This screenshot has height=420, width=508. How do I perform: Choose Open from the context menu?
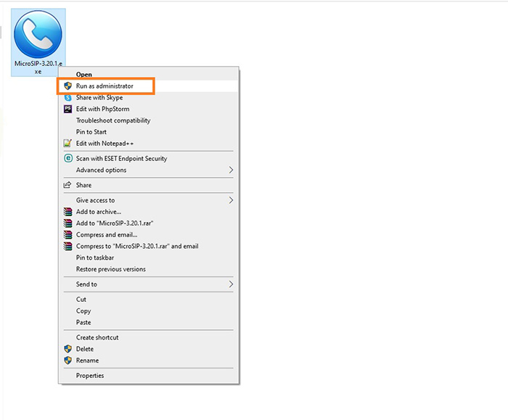tap(84, 74)
